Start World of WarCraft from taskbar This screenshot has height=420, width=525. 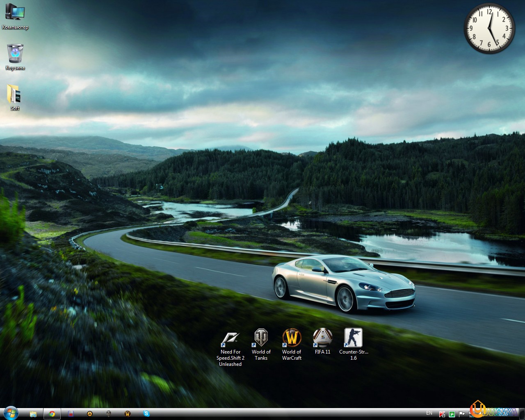pos(127,414)
